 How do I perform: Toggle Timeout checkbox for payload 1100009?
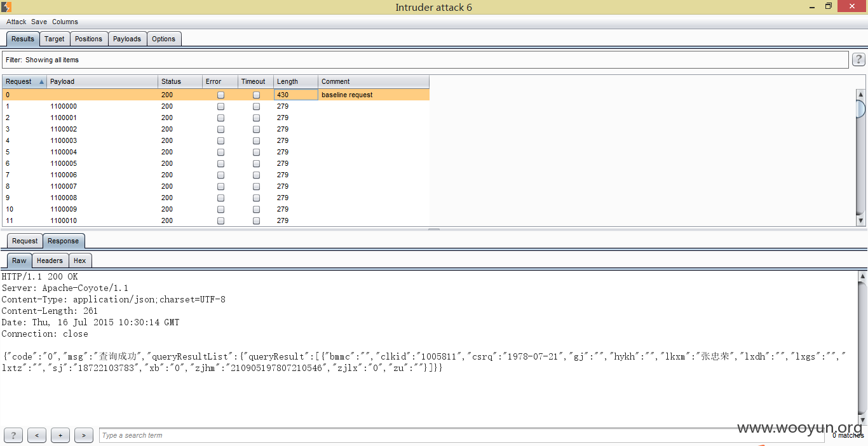pos(256,209)
